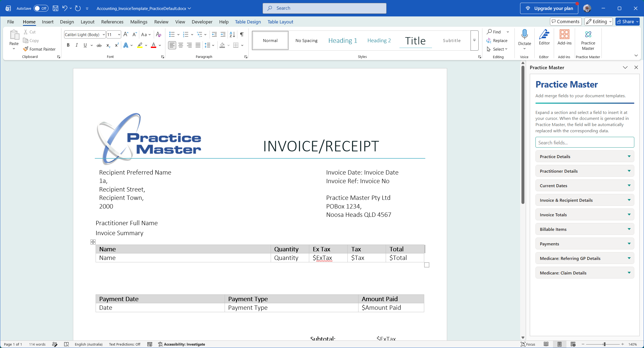Increase font size with grow icon
The width and height of the screenshot is (644, 348).
click(126, 34)
